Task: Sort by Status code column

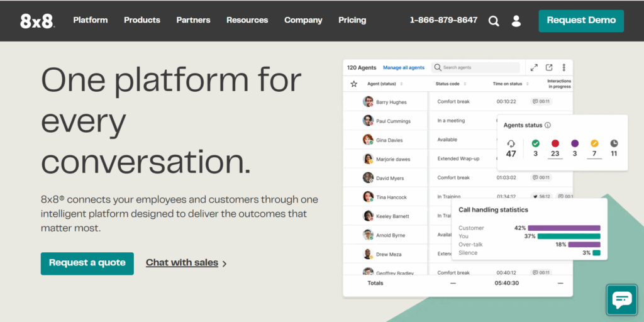Action: pos(451,84)
